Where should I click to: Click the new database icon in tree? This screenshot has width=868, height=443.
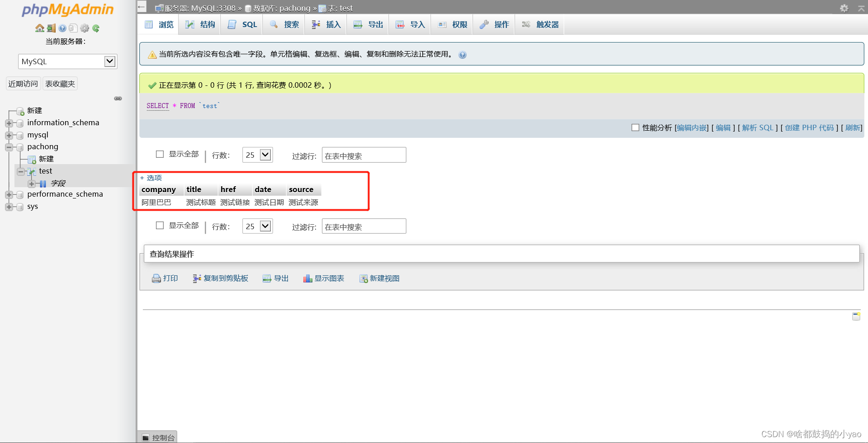click(x=20, y=111)
